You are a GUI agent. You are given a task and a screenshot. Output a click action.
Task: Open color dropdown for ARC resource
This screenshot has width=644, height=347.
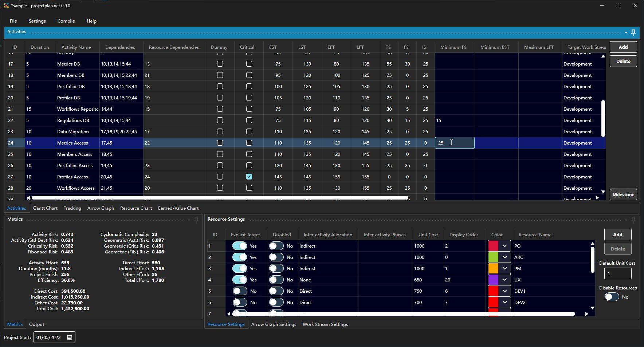(x=504, y=257)
